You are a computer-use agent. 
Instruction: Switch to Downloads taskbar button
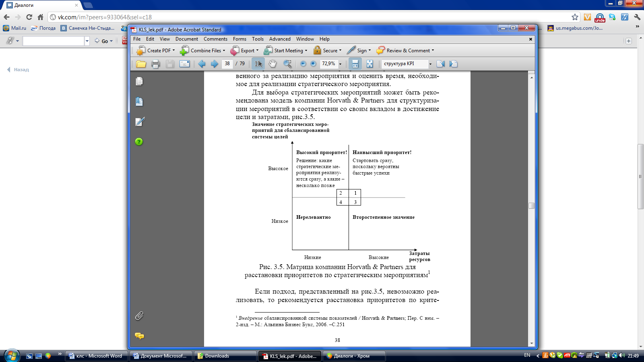click(225, 356)
